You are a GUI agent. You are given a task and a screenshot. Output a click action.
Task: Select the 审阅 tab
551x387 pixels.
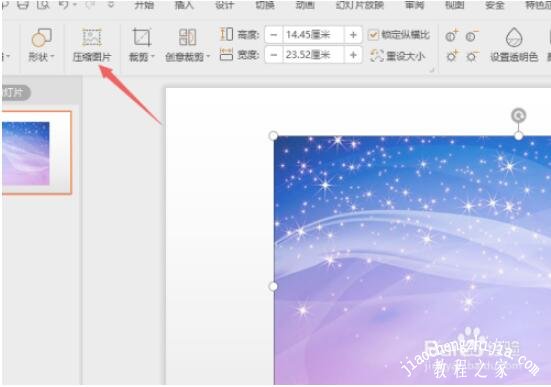point(414,5)
